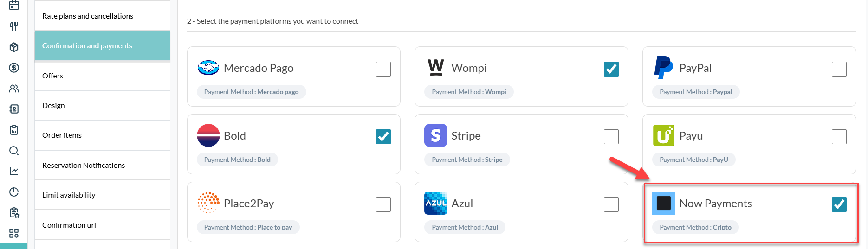
Task: Disable the Now Payments checkbox
Action: [x=839, y=204]
